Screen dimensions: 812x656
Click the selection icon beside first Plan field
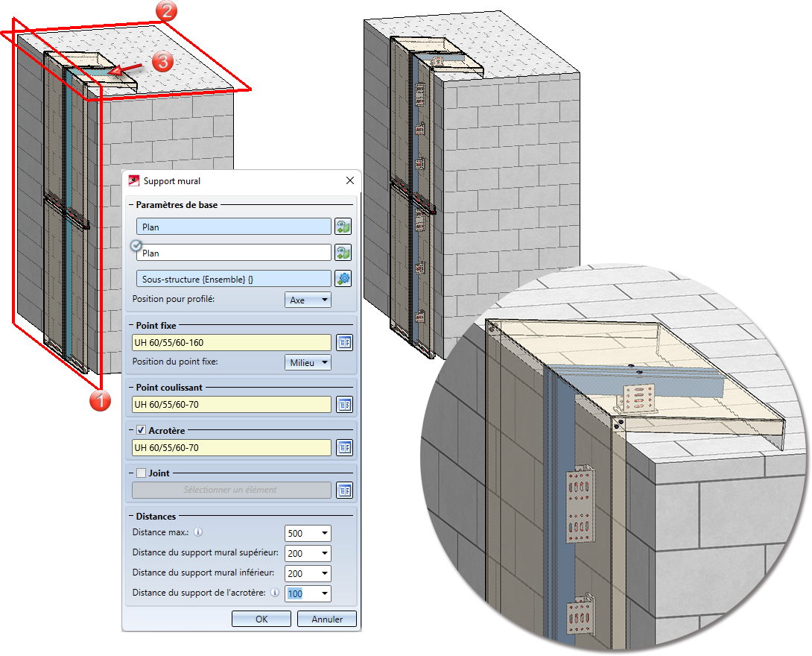(x=343, y=227)
